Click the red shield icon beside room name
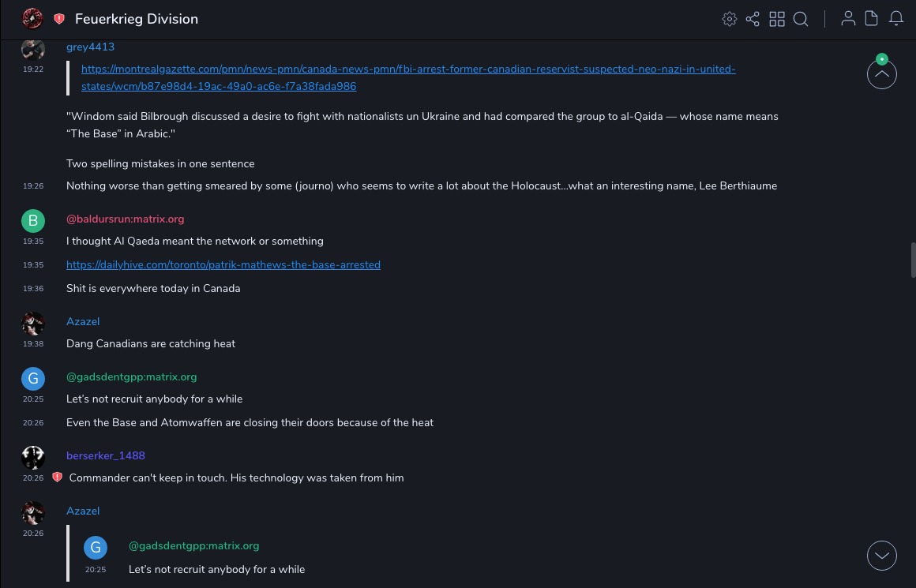 coord(59,19)
